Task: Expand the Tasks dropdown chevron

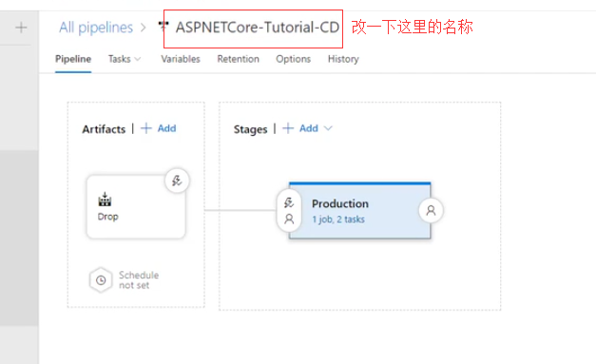Action: point(138,59)
